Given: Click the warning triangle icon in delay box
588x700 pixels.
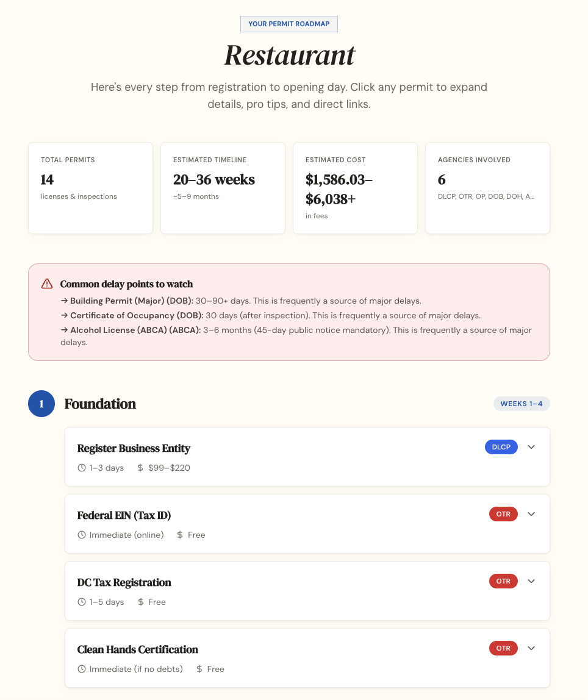Looking at the screenshot, I should click(x=47, y=284).
